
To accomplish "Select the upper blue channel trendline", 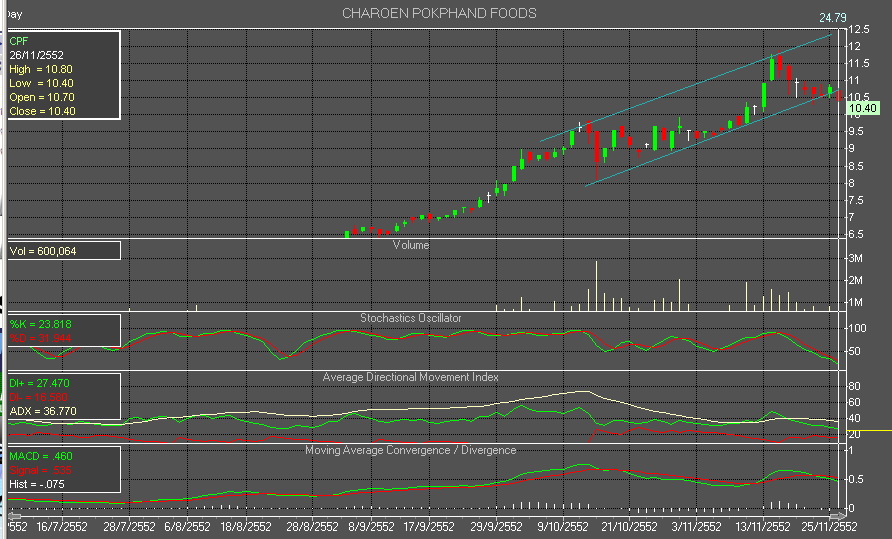I will coord(685,88).
